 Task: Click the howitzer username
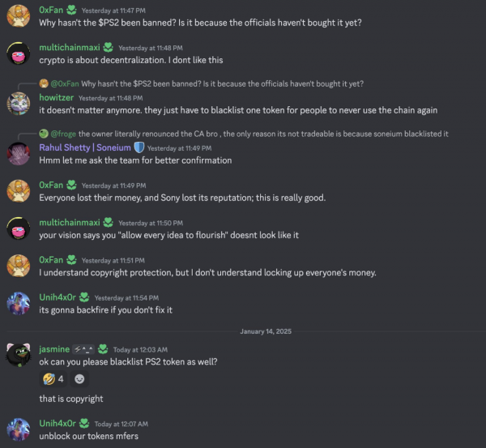55,97
